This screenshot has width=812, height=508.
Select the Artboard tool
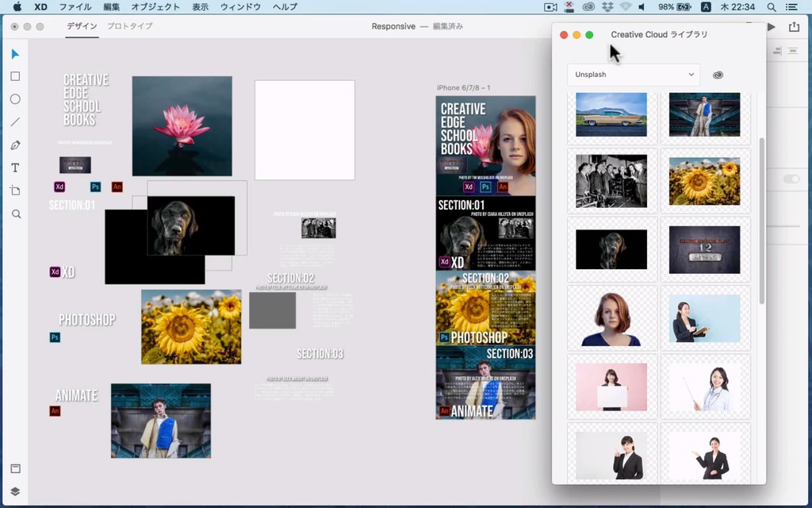coord(16,190)
